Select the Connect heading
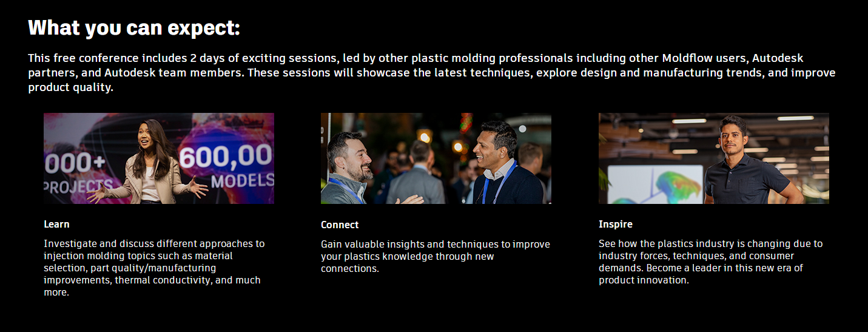 point(340,225)
